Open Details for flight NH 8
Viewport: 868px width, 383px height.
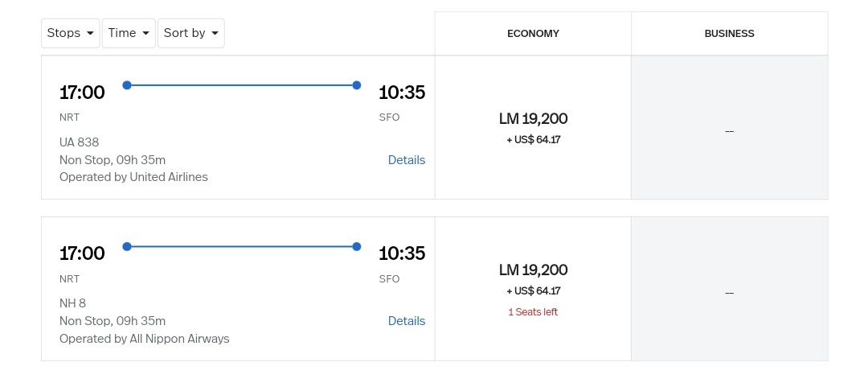click(406, 321)
